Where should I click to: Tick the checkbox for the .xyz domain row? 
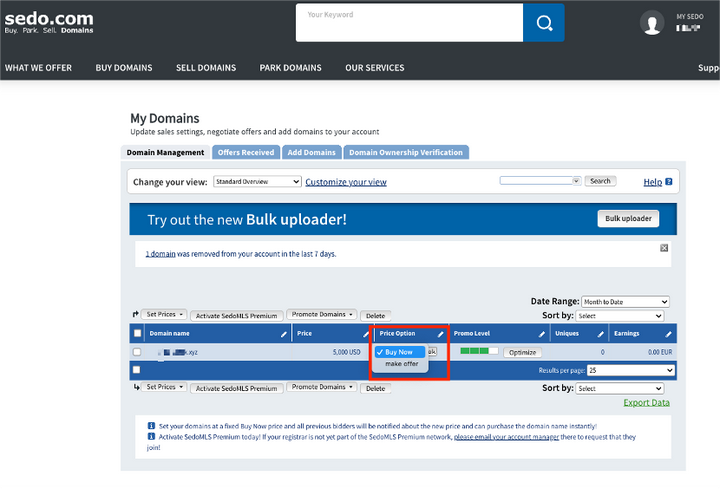[x=137, y=352]
